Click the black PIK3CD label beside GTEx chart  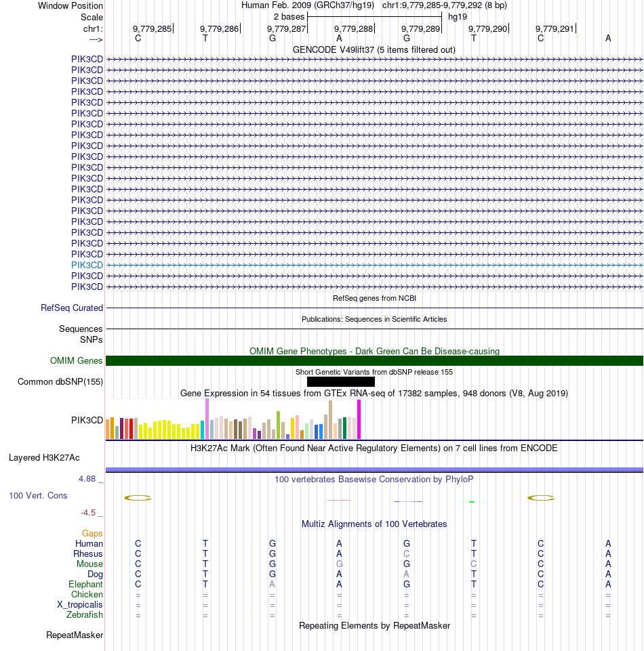click(x=87, y=420)
